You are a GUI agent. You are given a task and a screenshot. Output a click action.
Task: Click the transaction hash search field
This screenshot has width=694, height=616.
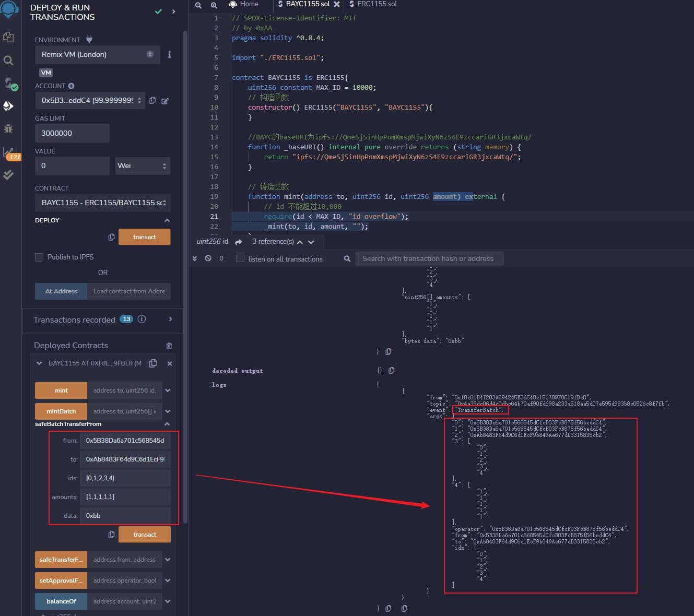coord(428,258)
